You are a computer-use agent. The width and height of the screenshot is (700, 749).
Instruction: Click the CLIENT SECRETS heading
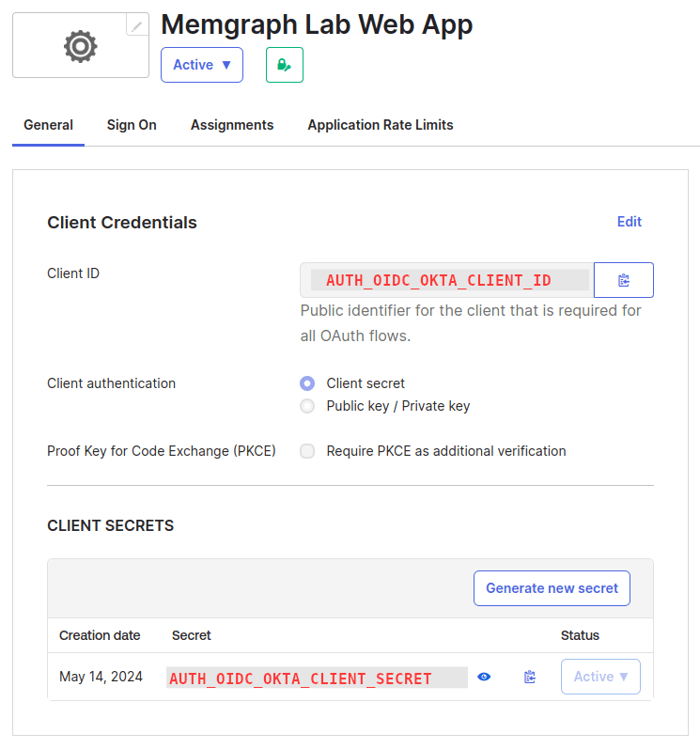[110, 525]
